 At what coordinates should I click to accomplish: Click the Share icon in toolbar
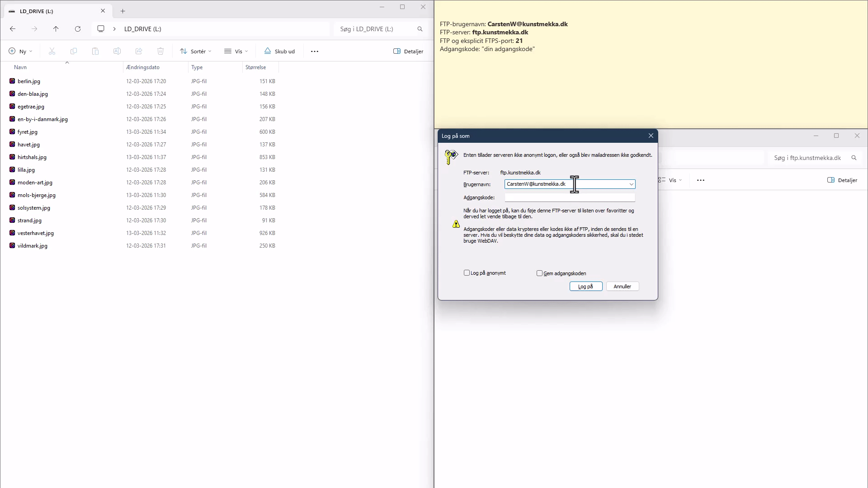[x=139, y=52]
